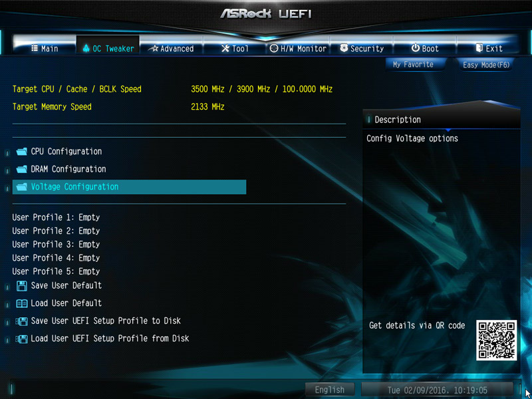Open the Boot tab
532x399 pixels.
pos(425,49)
